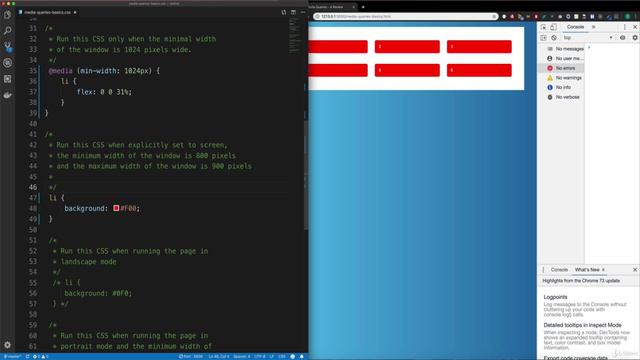Change language mode CSS in status bar
Viewport: 640px width, 360px height.
[x=282, y=356]
